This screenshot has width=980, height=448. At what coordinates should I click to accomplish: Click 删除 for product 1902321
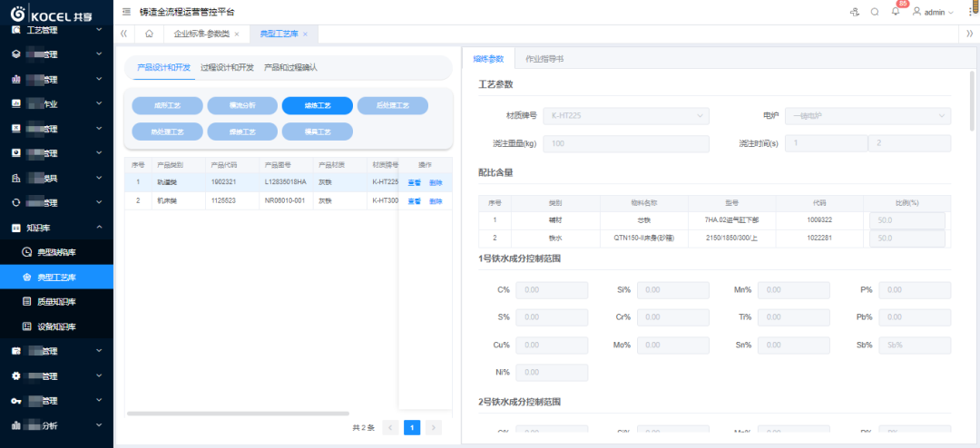[x=436, y=182]
